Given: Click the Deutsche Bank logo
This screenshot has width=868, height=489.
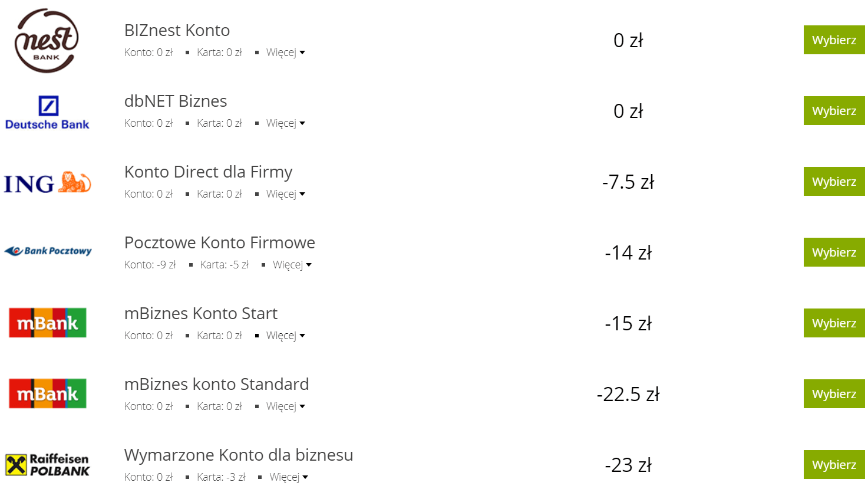Looking at the screenshot, I should (x=47, y=112).
